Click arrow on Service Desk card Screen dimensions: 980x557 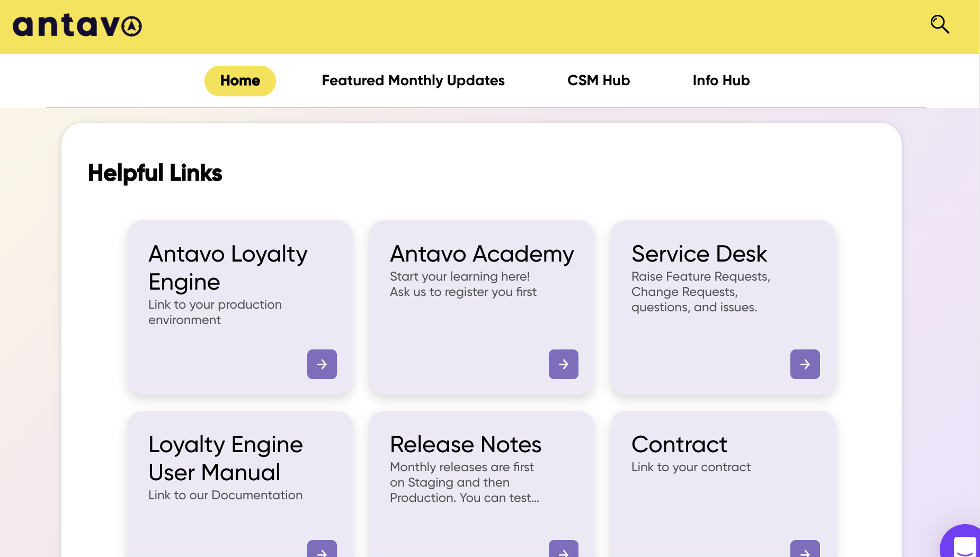[805, 364]
